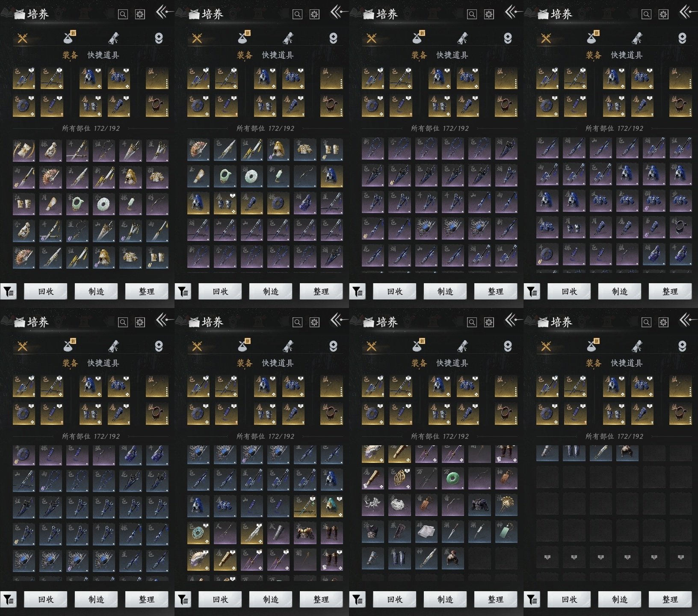The width and height of the screenshot is (698, 616).
Task: Switch to 快捷道具 tab in top-left panel
Action: click(x=103, y=55)
